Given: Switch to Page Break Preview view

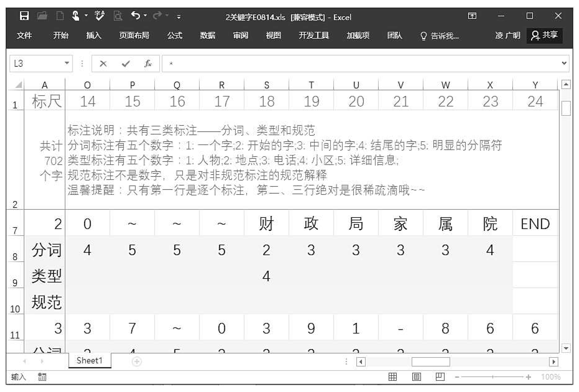Looking at the screenshot, I should (x=440, y=377).
